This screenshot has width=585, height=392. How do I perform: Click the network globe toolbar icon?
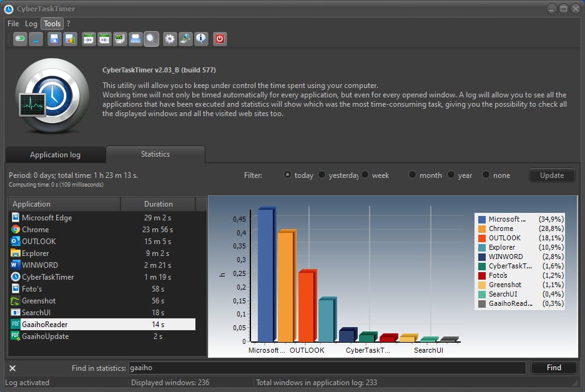point(185,39)
